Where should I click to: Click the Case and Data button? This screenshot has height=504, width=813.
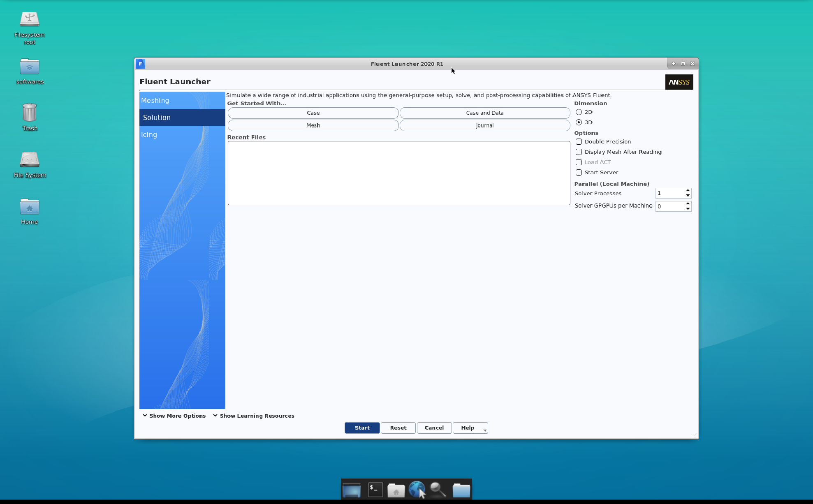(x=484, y=113)
